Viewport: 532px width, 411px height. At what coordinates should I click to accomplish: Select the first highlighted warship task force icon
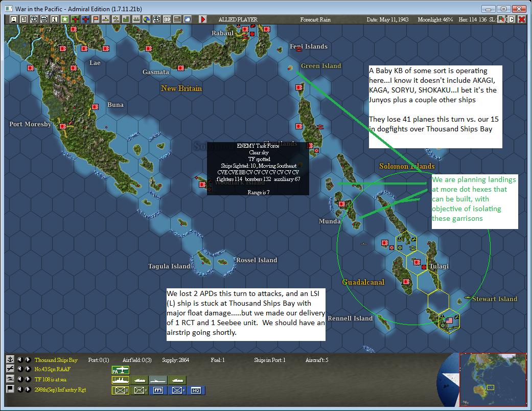pos(121,380)
